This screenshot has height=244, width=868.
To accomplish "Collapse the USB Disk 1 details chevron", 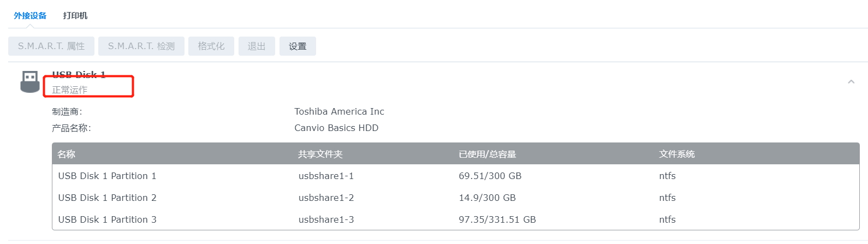I will pos(851,82).
